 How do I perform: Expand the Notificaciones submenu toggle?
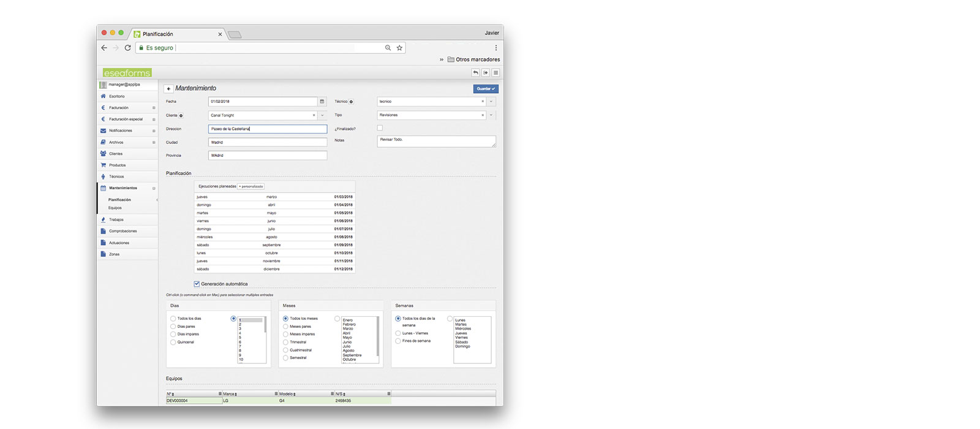pyautogui.click(x=154, y=131)
